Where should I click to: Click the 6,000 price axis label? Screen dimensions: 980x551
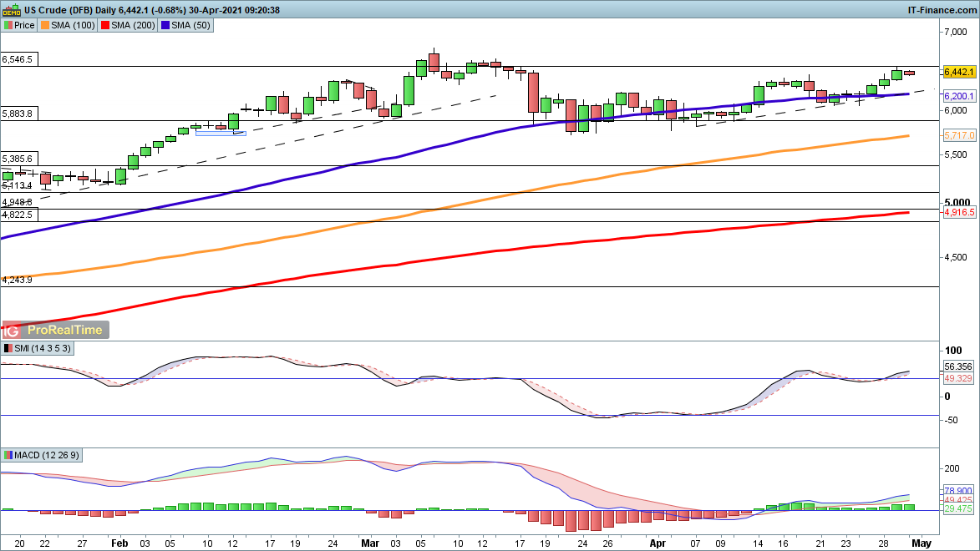tap(956, 110)
